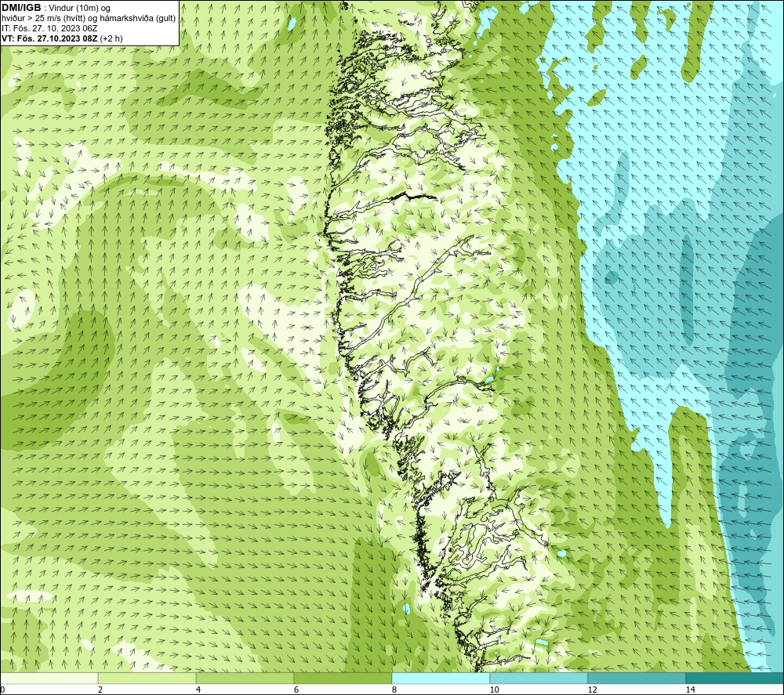The image size is (784, 695).
Task: Click the colorbar label '14'
Action: pos(691,690)
